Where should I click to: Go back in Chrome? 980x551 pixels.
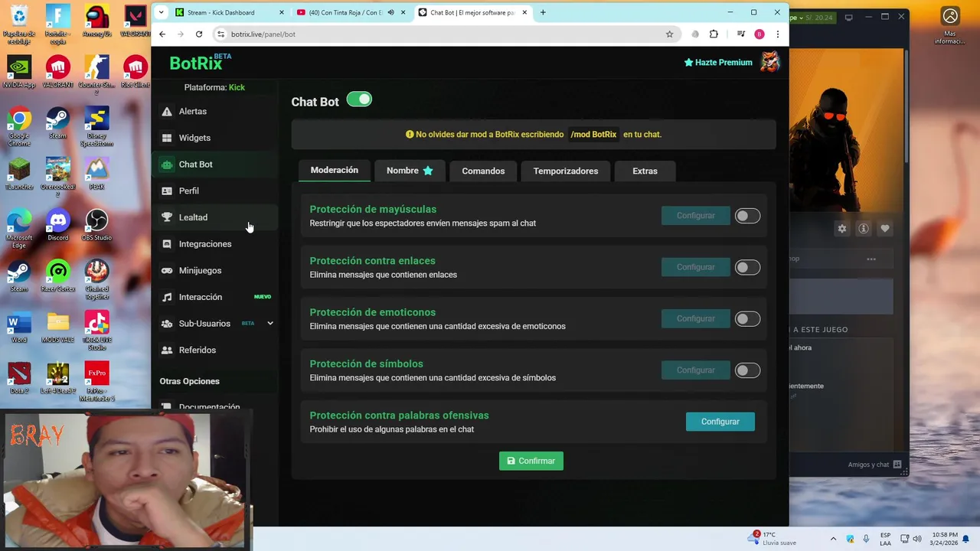[162, 34]
